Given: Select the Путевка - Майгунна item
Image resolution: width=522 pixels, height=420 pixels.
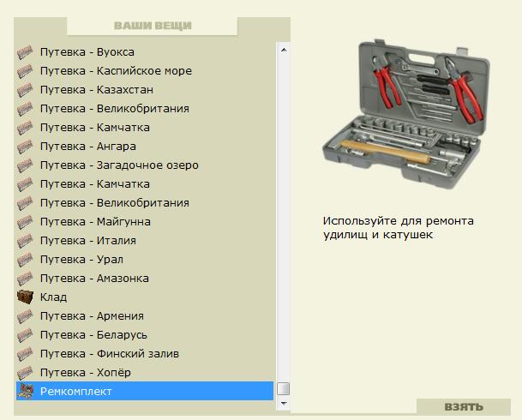Looking at the screenshot, I should pos(145,222).
